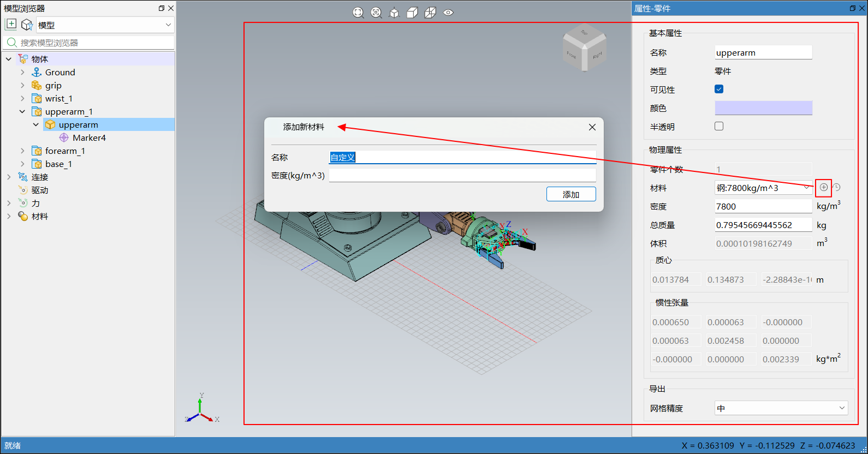
Task: Switch to wireframe cube display
Action: point(430,13)
